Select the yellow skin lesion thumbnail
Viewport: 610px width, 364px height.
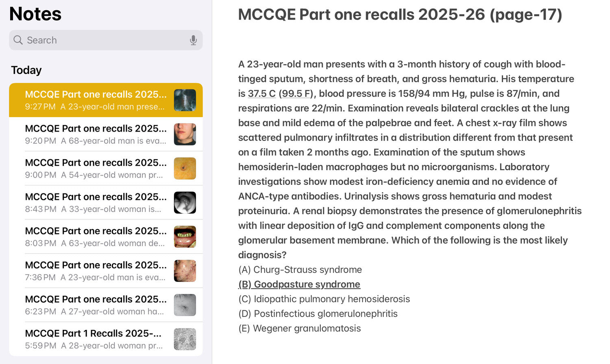[185, 168]
